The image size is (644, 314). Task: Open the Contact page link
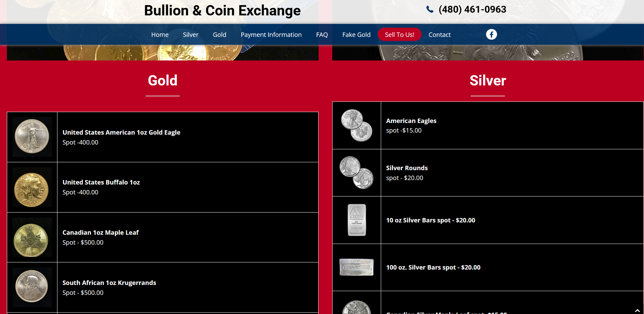(x=440, y=35)
